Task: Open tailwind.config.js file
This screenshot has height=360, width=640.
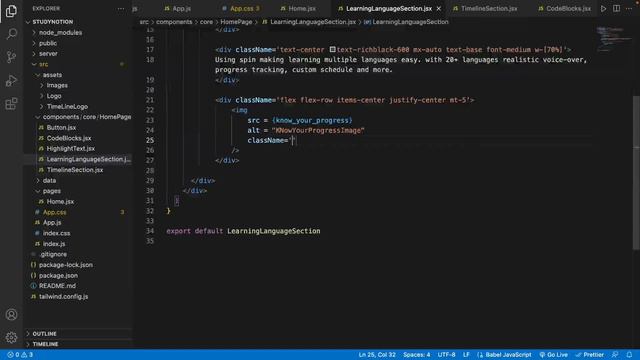Action: (63, 297)
